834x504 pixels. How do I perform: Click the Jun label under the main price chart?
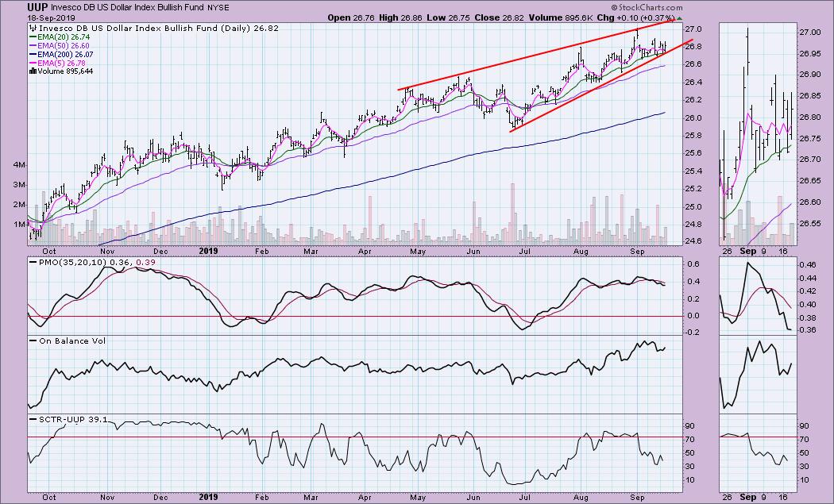pos(473,252)
